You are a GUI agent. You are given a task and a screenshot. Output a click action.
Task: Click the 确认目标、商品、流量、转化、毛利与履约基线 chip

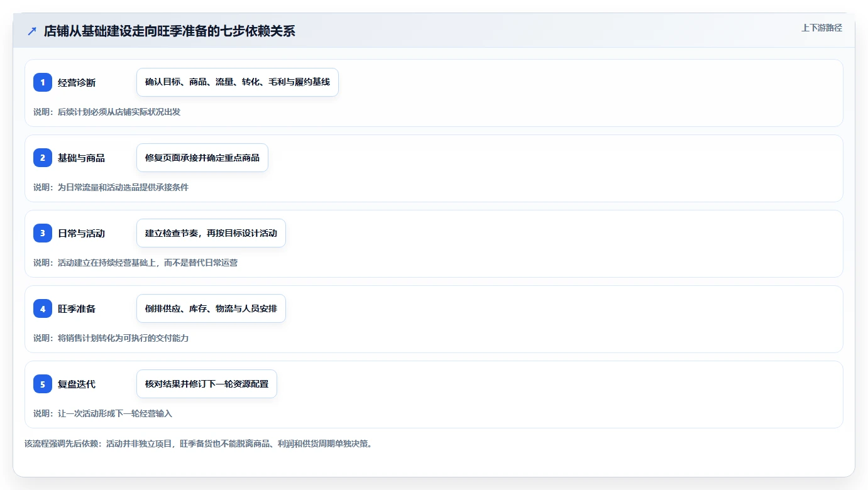coord(238,82)
